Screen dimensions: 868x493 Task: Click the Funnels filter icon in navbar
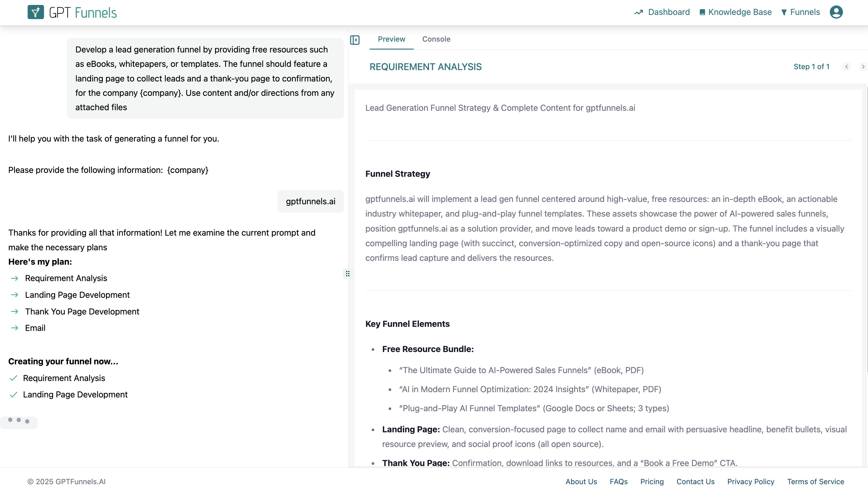click(x=784, y=13)
